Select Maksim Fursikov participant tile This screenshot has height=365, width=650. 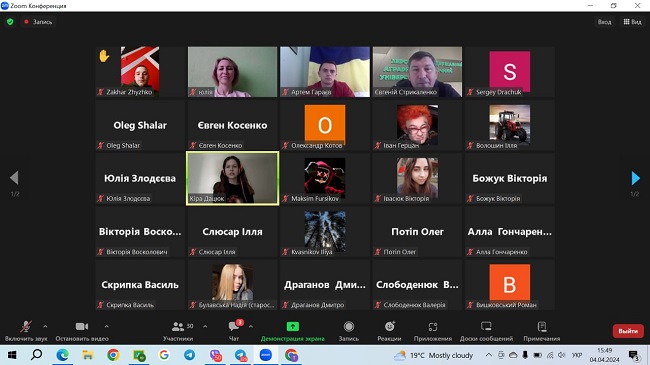[325, 178]
